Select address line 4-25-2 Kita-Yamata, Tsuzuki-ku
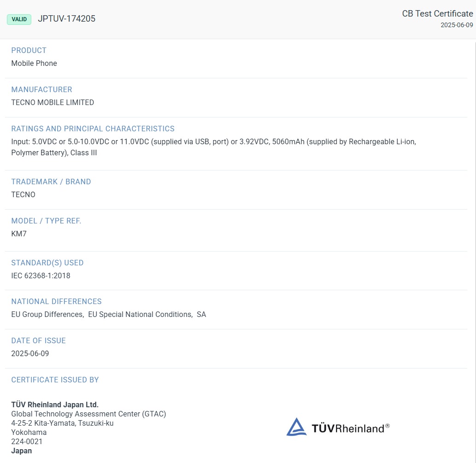 pos(62,423)
